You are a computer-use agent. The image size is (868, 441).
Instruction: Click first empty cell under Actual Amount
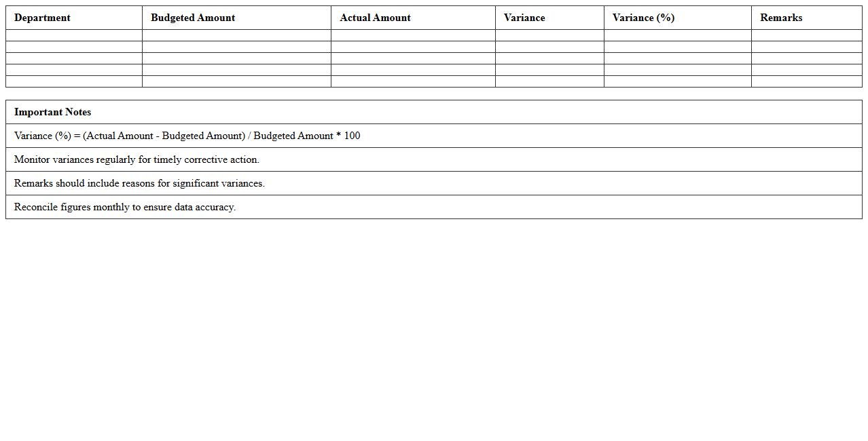tap(413, 35)
